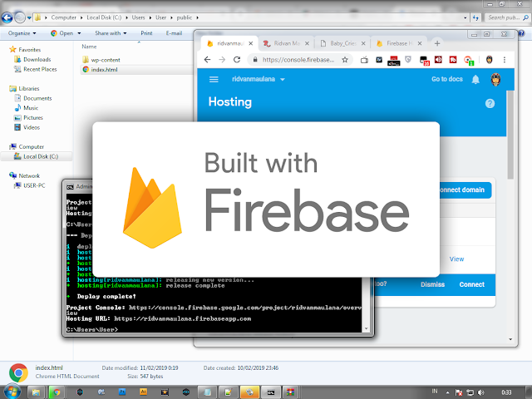
Task: Open Hosting help question mark
Action: click(x=490, y=103)
